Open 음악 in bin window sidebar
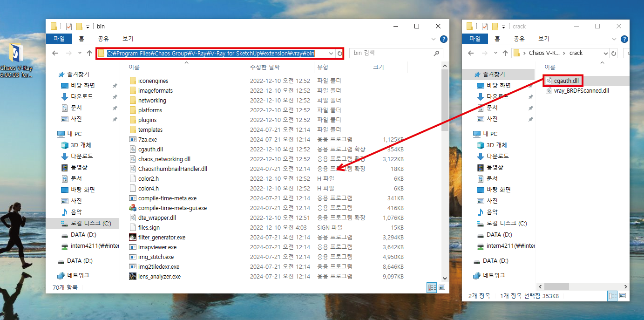644x320 pixels. tap(76, 212)
